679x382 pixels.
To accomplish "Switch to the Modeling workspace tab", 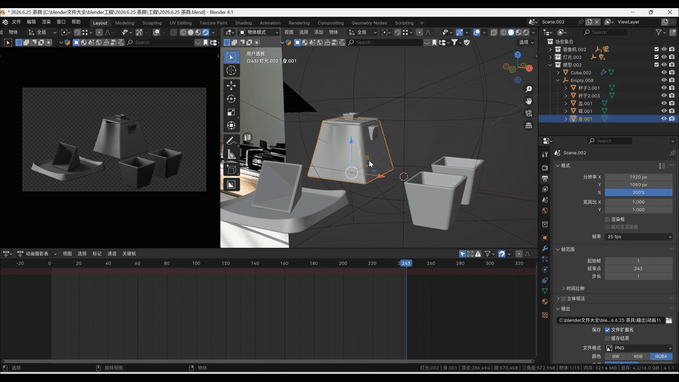I will 125,23.
